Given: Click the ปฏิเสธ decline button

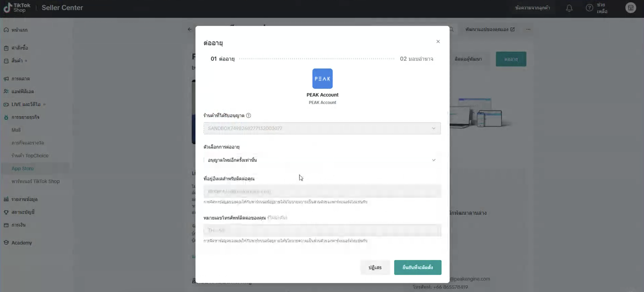Looking at the screenshot, I should [x=375, y=267].
